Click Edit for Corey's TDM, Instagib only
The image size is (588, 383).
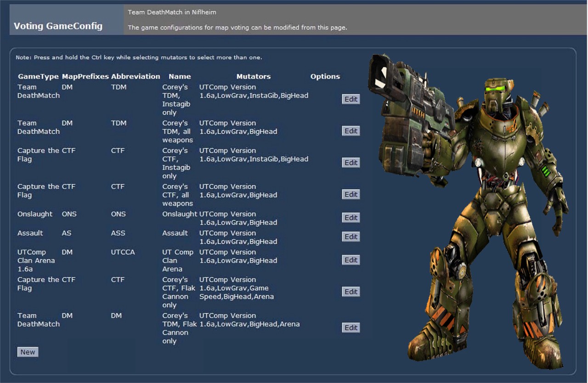tap(351, 99)
